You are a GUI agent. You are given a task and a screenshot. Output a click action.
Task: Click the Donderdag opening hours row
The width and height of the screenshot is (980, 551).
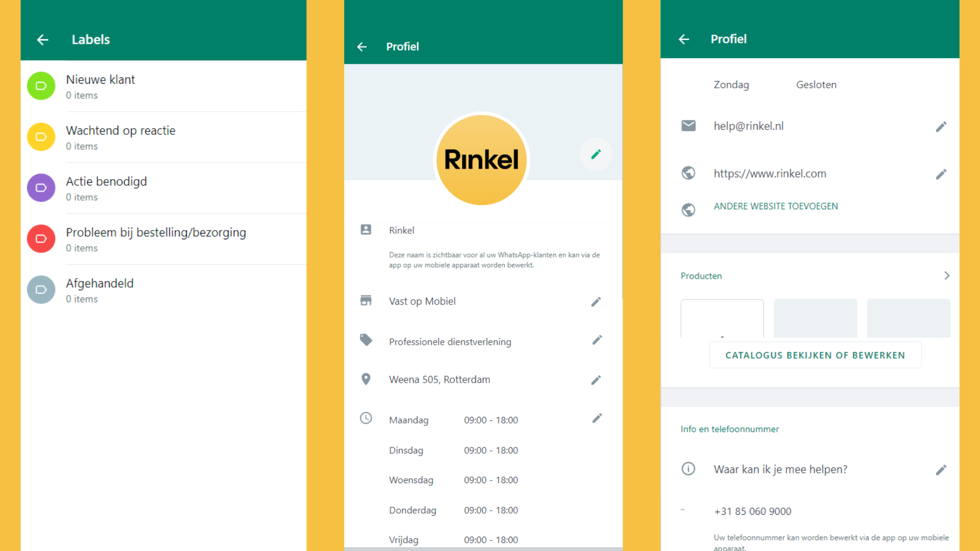[x=454, y=510]
